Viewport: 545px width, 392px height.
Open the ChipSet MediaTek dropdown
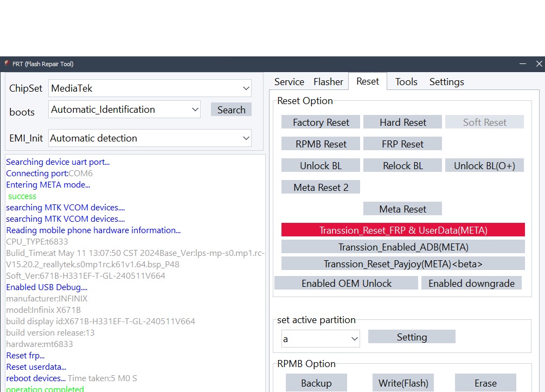click(x=150, y=88)
